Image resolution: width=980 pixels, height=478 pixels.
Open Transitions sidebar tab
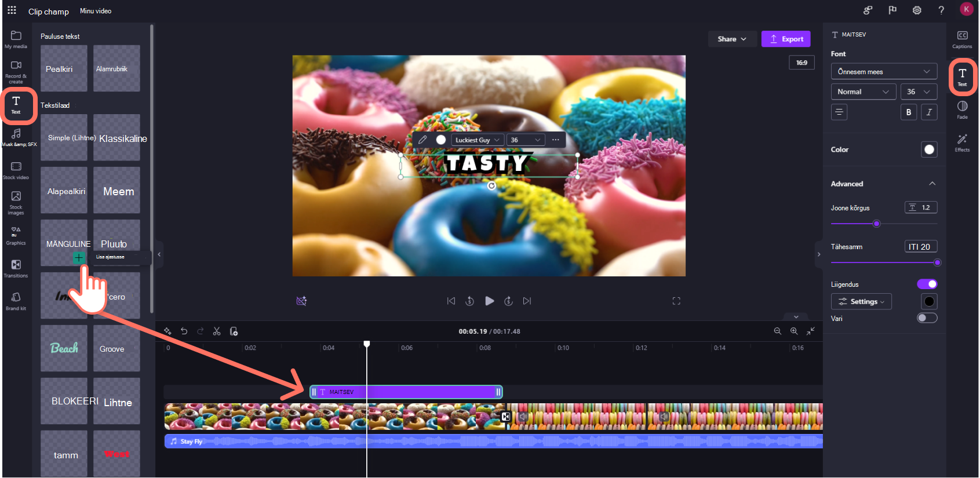pos(16,268)
